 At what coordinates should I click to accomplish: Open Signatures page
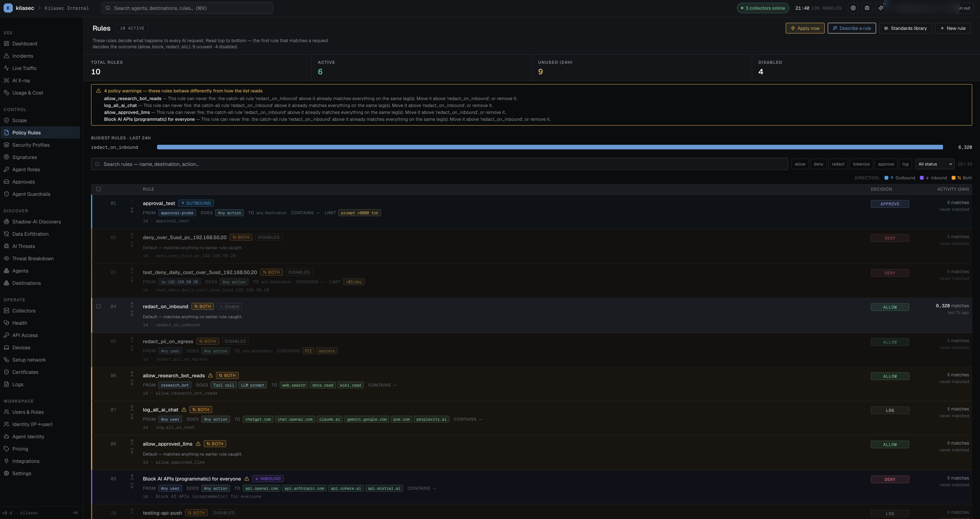click(x=40, y=157)
